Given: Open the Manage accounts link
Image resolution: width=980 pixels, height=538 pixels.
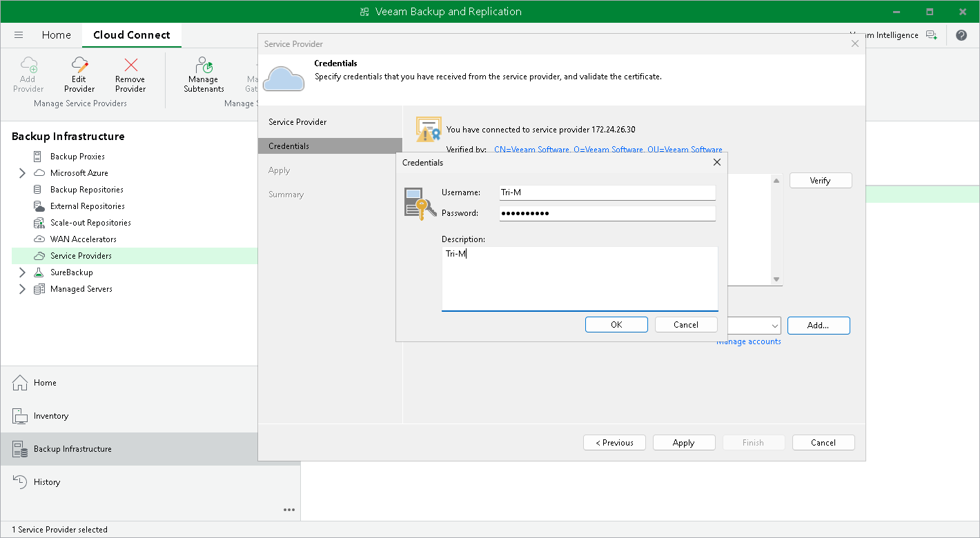Looking at the screenshot, I should 749,341.
